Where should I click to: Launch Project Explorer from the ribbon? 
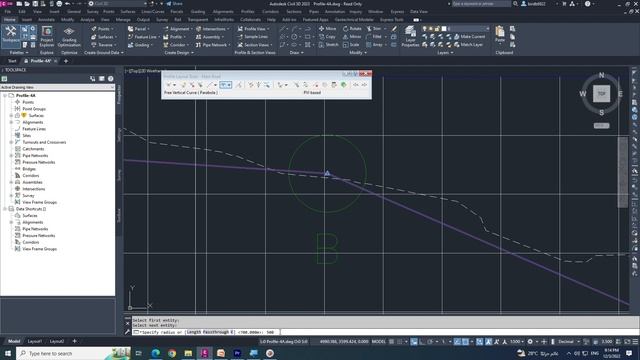[x=47, y=37]
